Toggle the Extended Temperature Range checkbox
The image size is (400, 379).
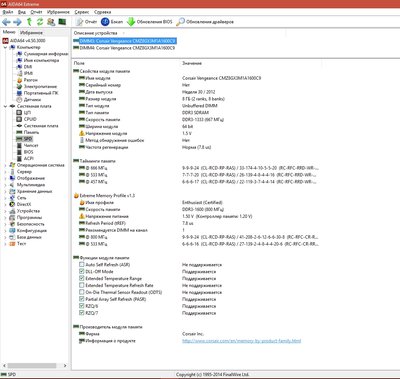pyautogui.click(x=82, y=278)
